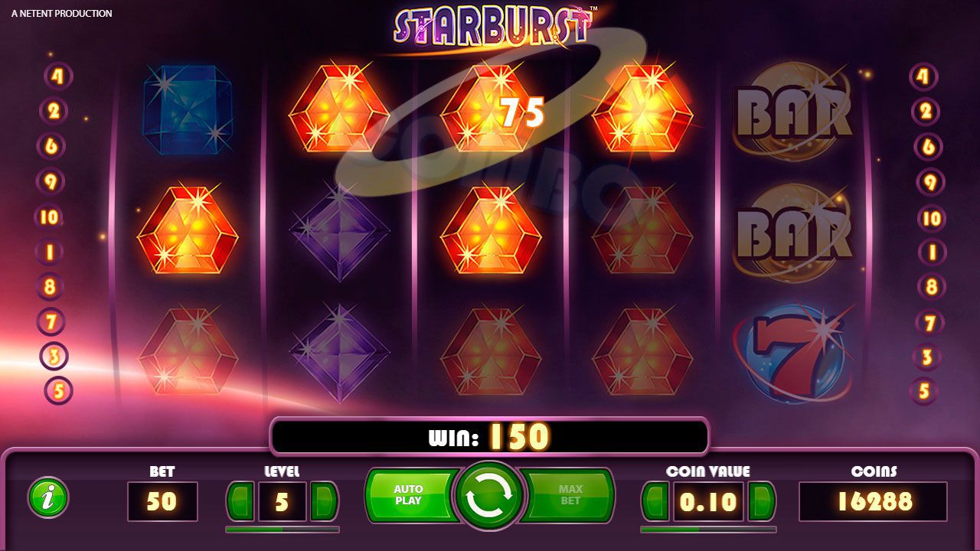Select payline 5 indicator on right side
This screenshot has height=551, width=980.
pos(924,391)
